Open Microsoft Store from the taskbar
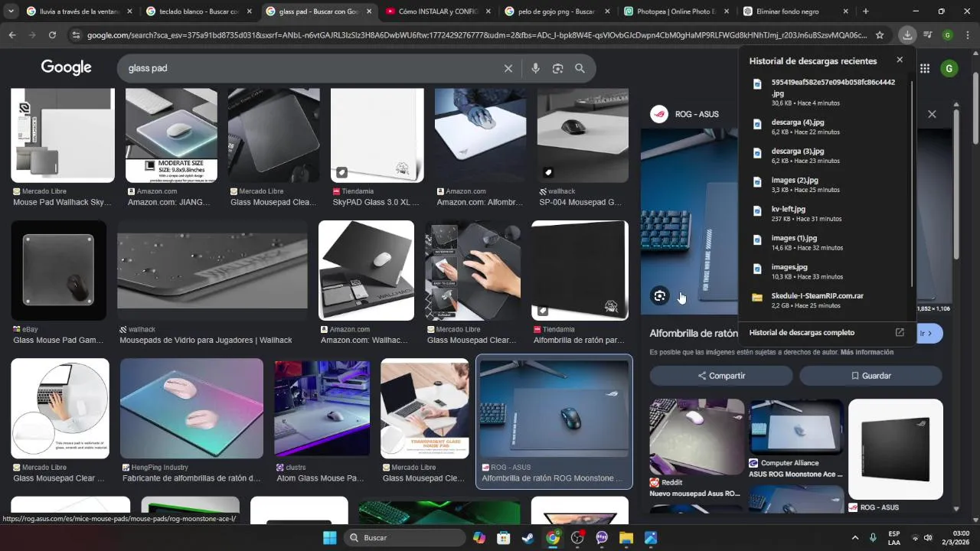The image size is (980, 551). coord(504,537)
